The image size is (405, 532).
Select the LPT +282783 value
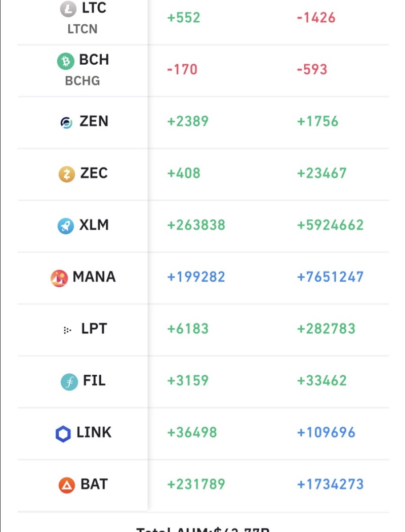[x=326, y=329]
